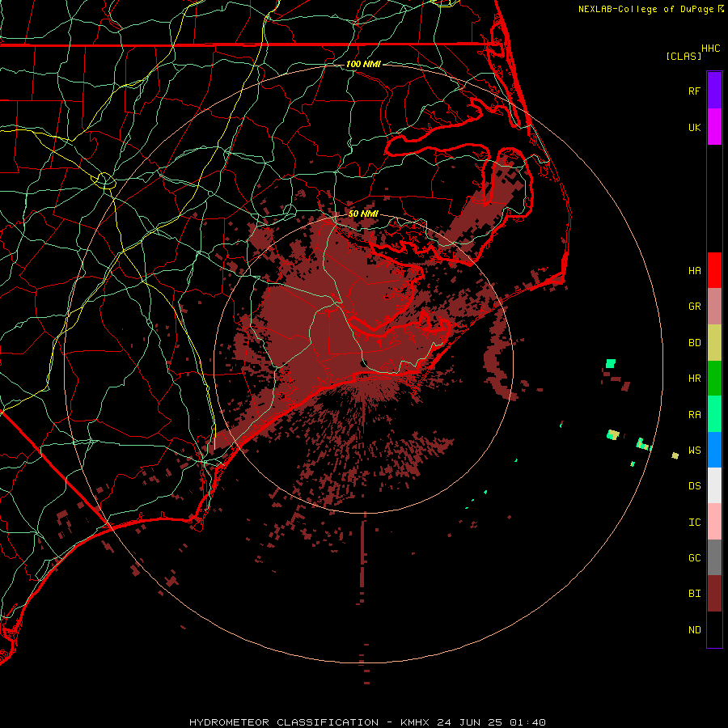The image size is (728, 728).
Task: Click the NEXLAB-College of DuPage title
Action: pos(645,9)
